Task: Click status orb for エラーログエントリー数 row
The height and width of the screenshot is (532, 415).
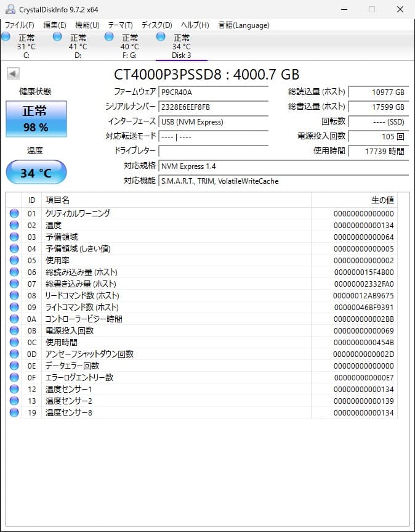Action: coord(14,377)
